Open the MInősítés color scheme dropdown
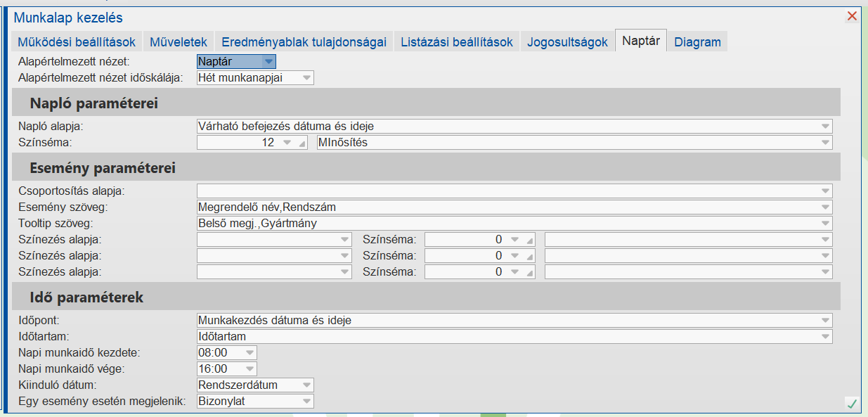The image size is (868, 417). click(824, 143)
